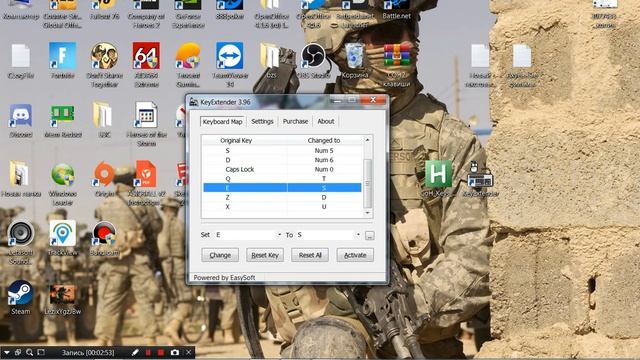Open the OBS Studio shortcut
Viewport: 640px width, 360px height.
pos(313,57)
